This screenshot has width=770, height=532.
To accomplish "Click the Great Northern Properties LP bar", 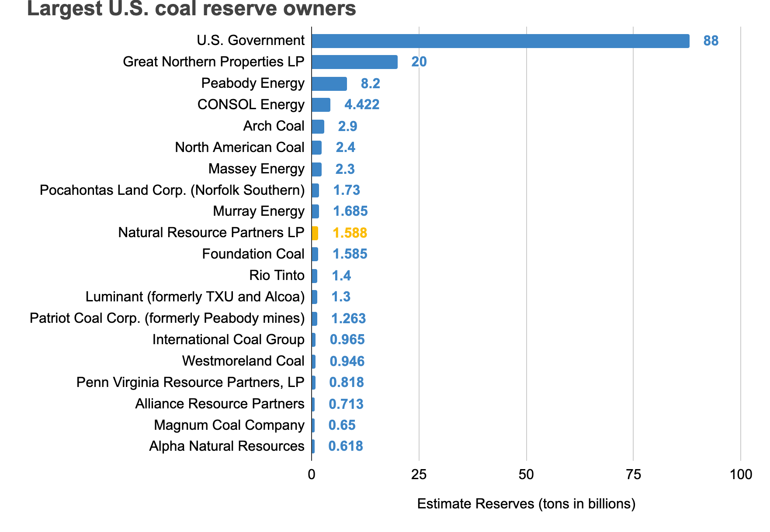I will point(354,62).
